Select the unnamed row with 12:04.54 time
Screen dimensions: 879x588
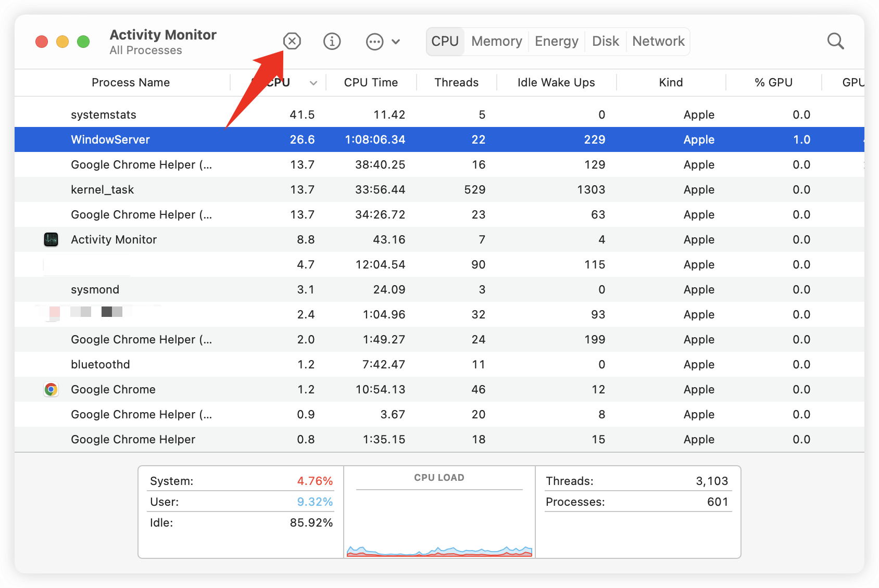click(439, 264)
